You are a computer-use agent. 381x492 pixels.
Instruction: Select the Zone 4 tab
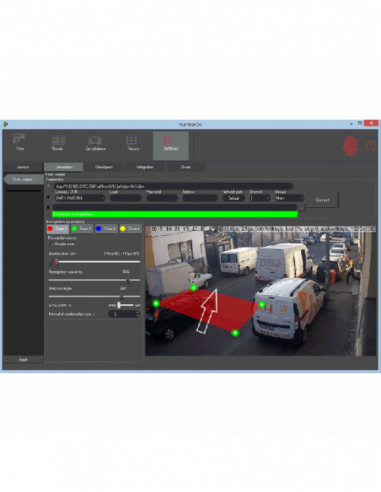[130, 229]
